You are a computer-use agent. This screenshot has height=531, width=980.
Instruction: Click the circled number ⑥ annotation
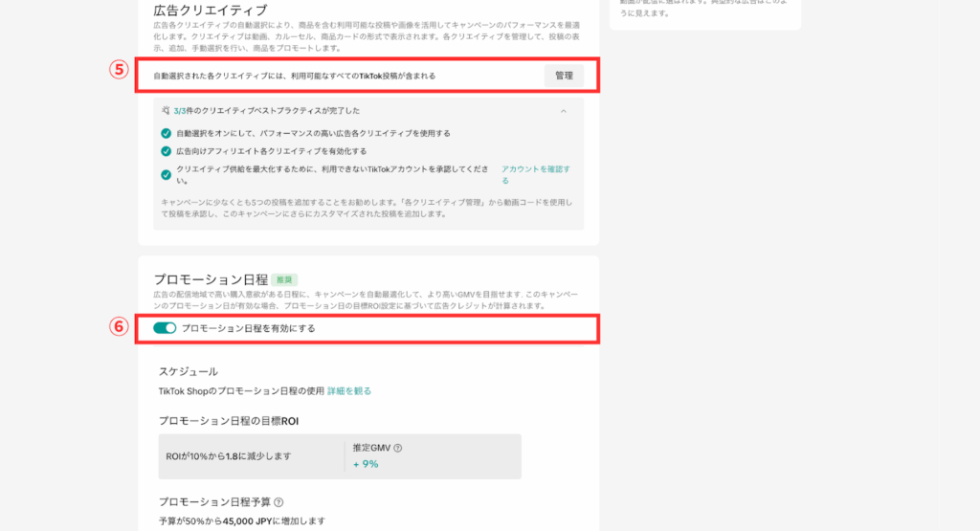118,326
